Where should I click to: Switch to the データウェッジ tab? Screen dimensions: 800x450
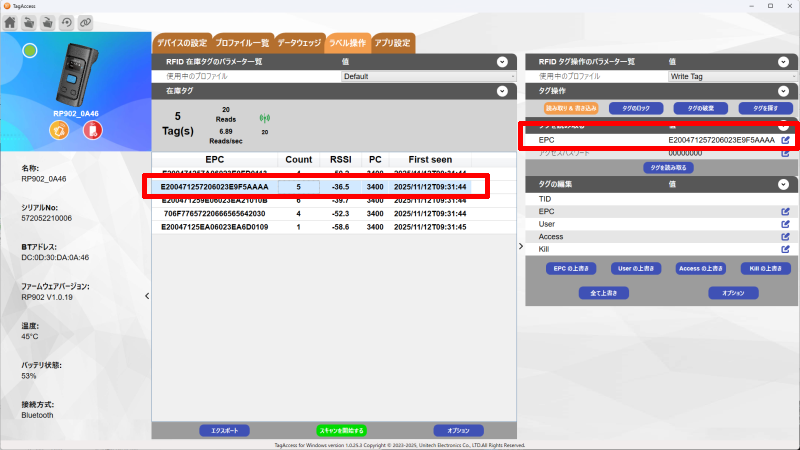pyautogui.click(x=299, y=43)
